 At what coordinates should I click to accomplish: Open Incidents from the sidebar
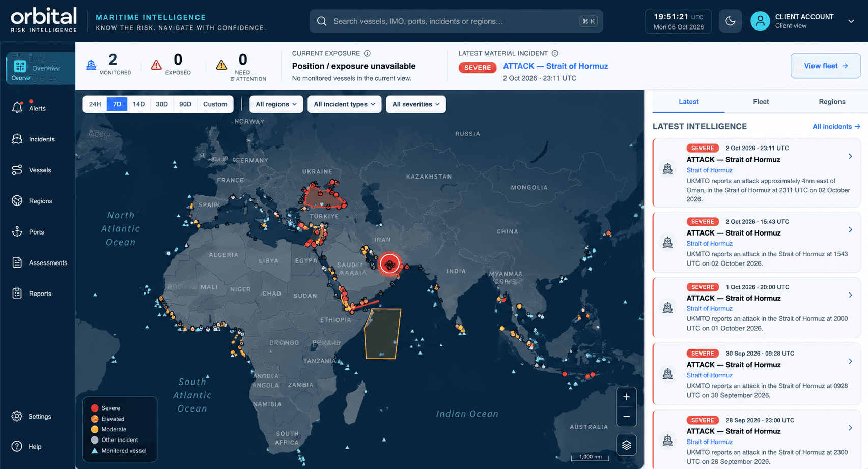point(33,139)
